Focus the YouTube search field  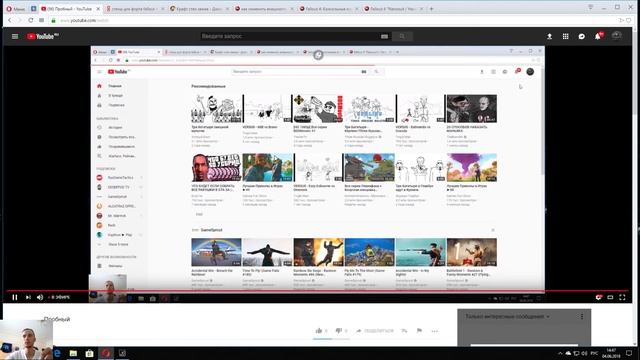pos(290,36)
